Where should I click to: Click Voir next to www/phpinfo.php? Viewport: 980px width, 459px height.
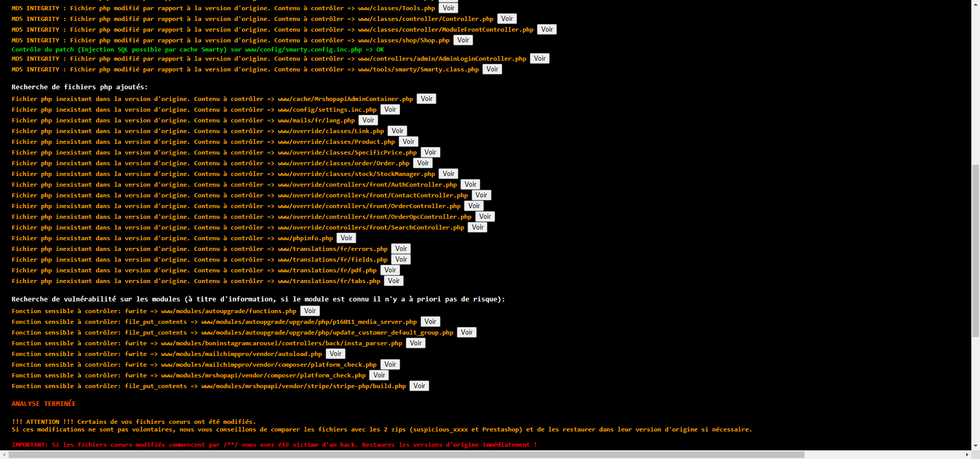(x=347, y=238)
